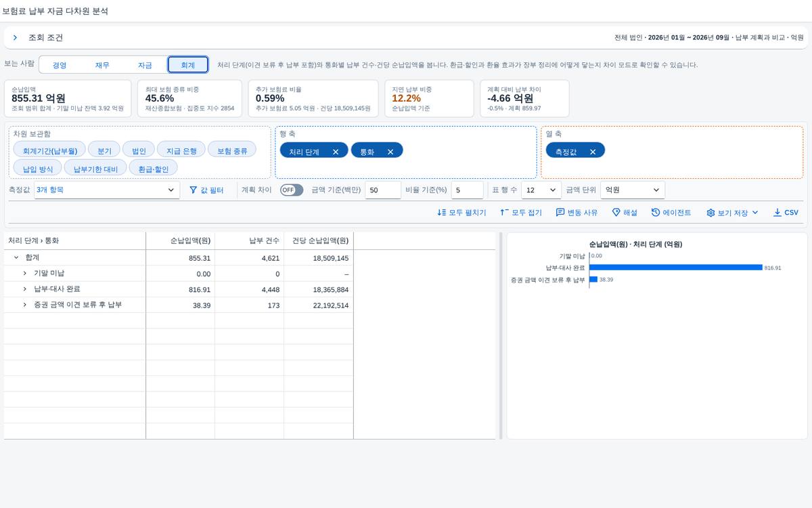Open the 금액 단위 억원 dropdown

pos(633,190)
